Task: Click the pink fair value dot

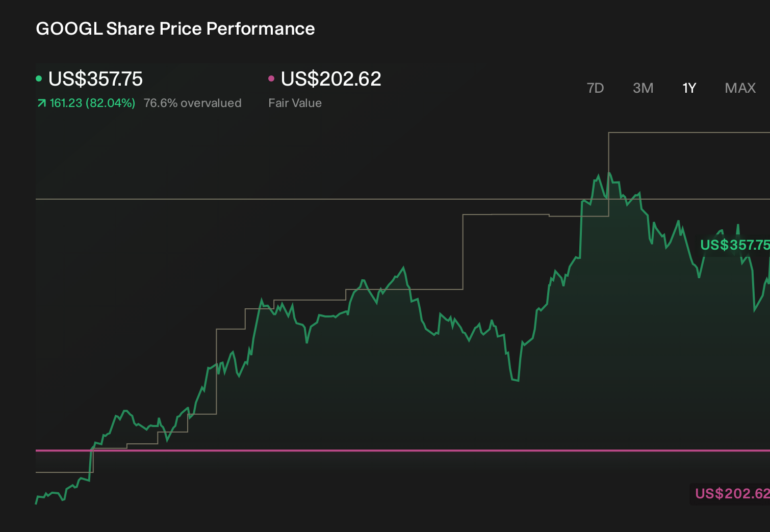Action: point(271,78)
